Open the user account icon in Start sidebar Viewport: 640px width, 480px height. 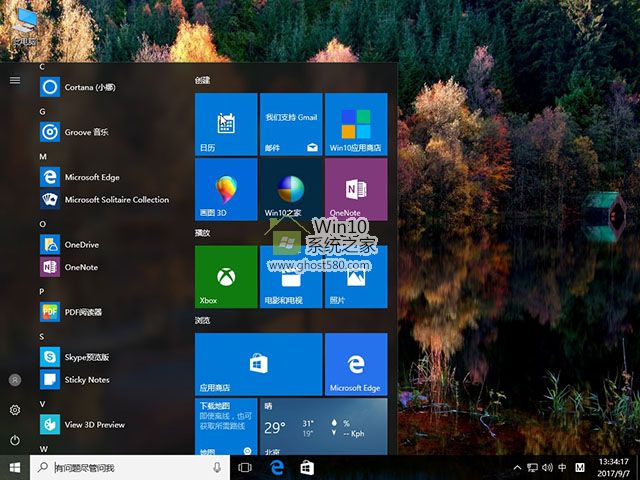click(15, 380)
